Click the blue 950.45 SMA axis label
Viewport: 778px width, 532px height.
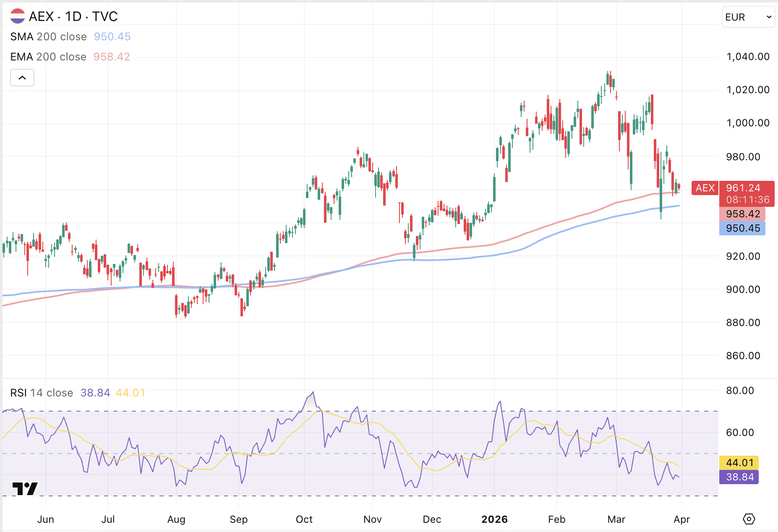(742, 228)
